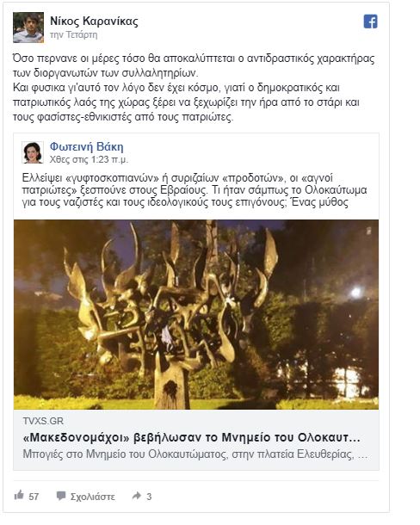Click the Σχολιάστε comment button
Viewport: 420px width, 525px height.
click(92, 497)
